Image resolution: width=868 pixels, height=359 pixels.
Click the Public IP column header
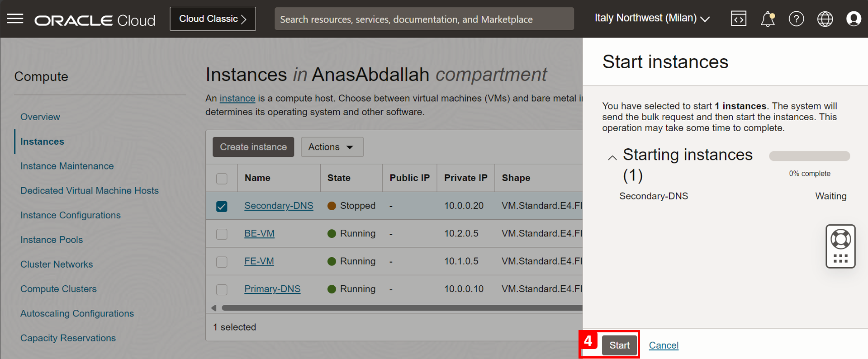410,178
